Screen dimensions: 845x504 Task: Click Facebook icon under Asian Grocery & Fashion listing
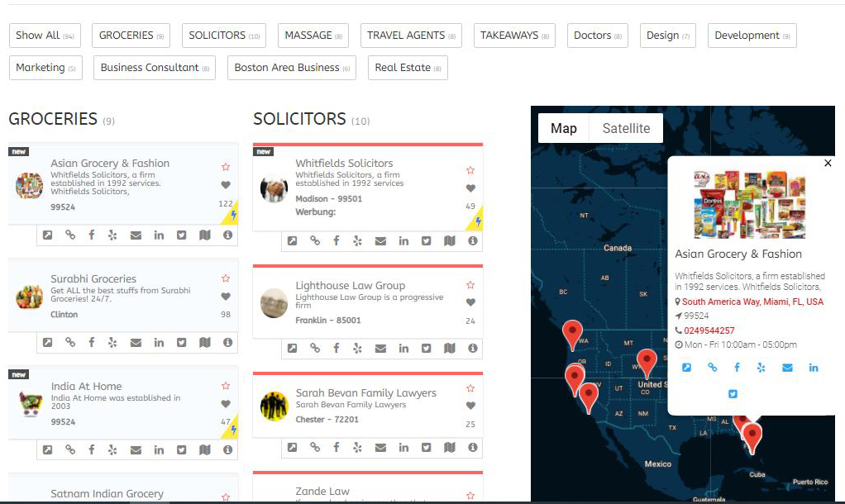[92, 235]
